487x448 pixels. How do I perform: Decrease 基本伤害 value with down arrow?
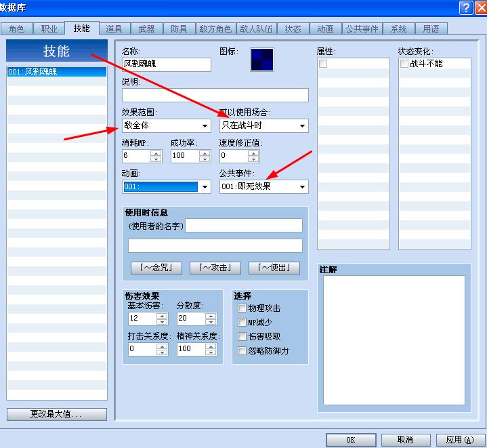pos(162,322)
